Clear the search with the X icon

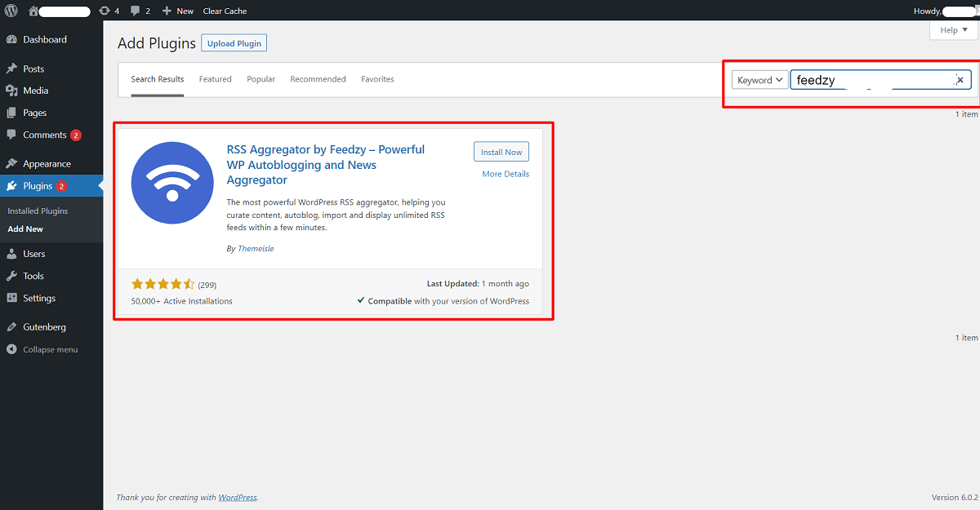coord(960,79)
